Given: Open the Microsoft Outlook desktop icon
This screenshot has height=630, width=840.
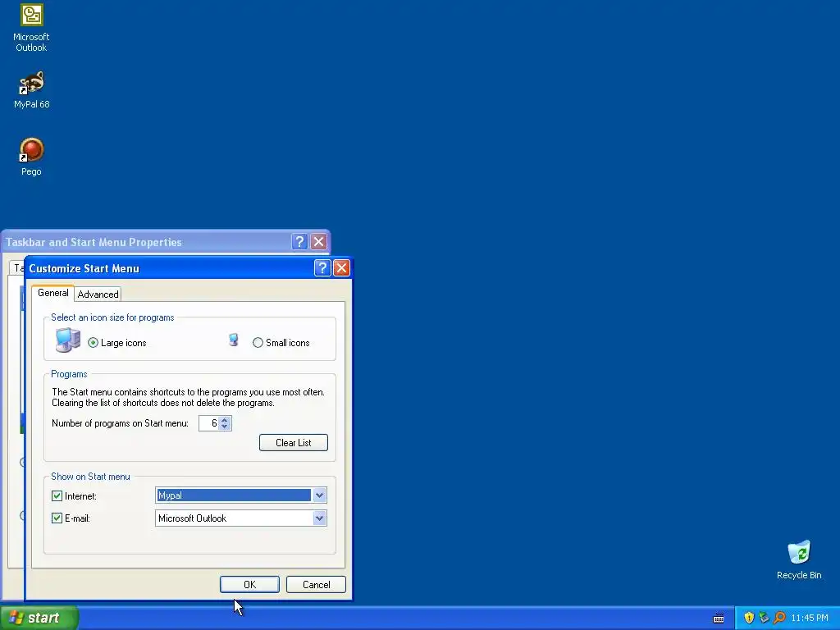Looking at the screenshot, I should 31,28.
